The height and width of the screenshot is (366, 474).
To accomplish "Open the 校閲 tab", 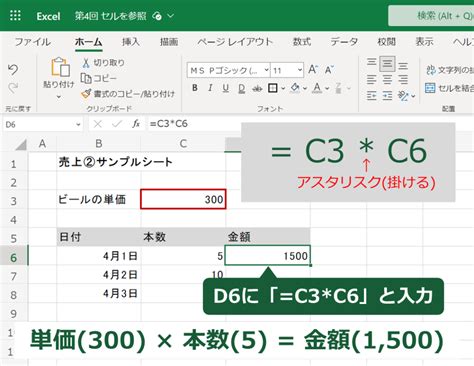I will [386, 42].
